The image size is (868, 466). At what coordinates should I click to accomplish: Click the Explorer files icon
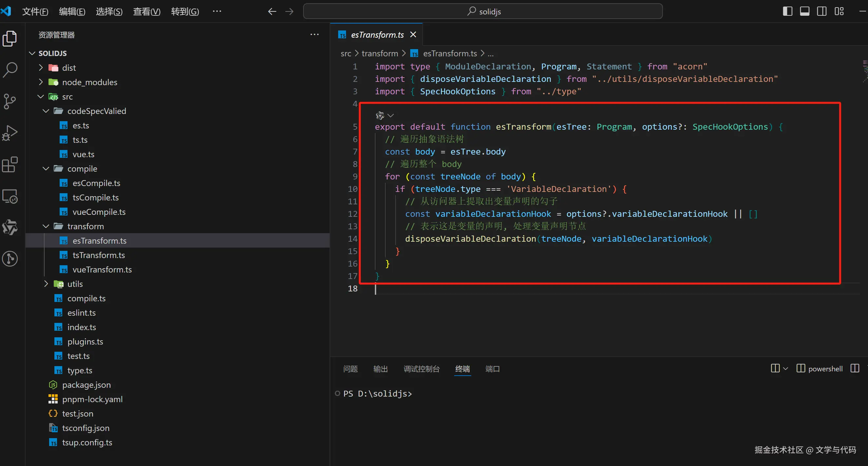[x=10, y=38]
